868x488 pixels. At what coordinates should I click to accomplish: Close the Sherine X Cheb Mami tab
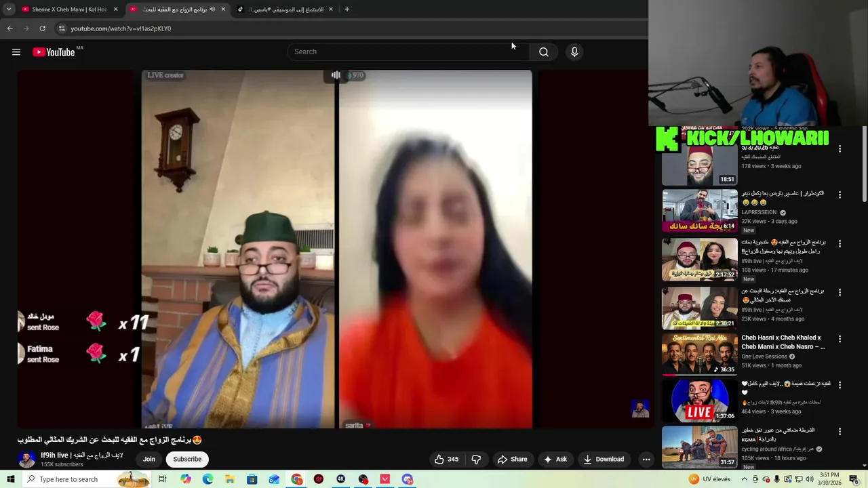click(116, 9)
